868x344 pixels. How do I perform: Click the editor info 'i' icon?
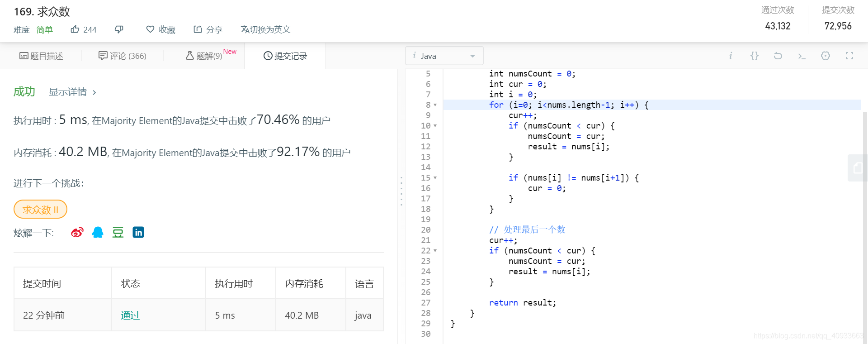731,56
